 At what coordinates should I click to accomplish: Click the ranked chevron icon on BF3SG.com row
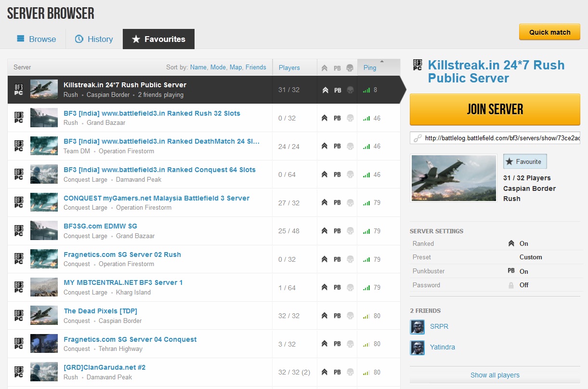pyautogui.click(x=325, y=231)
